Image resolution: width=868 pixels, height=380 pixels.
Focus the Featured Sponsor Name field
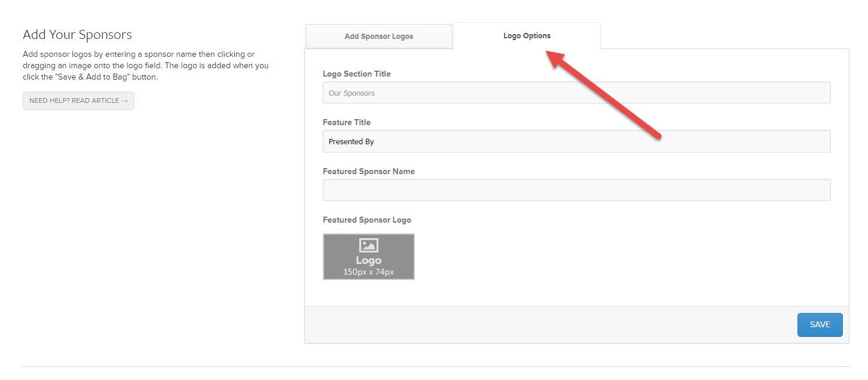576,190
